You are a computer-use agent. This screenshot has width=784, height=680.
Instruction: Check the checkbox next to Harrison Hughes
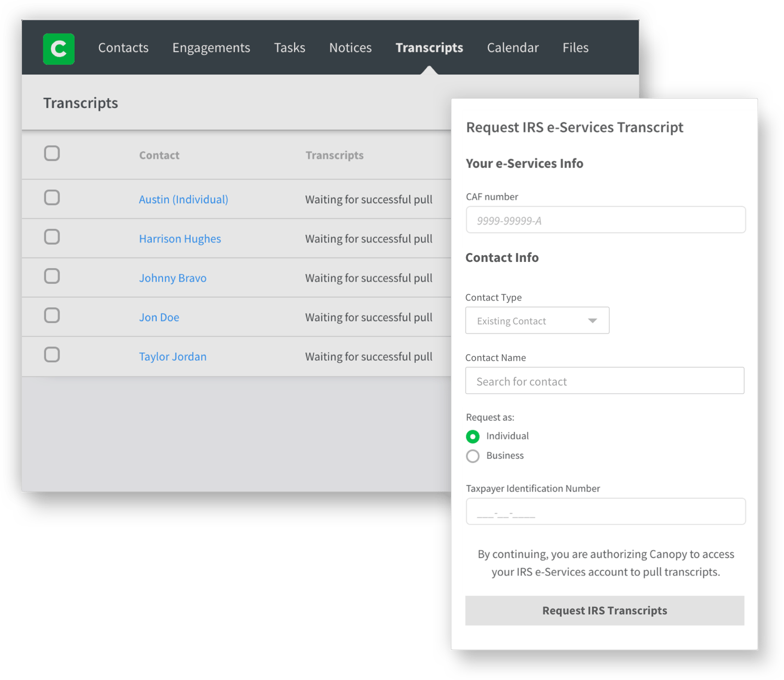coord(52,237)
